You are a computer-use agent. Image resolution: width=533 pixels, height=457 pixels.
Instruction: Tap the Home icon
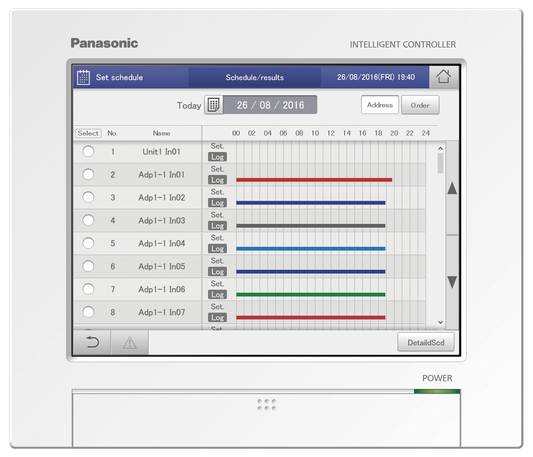[444, 77]
